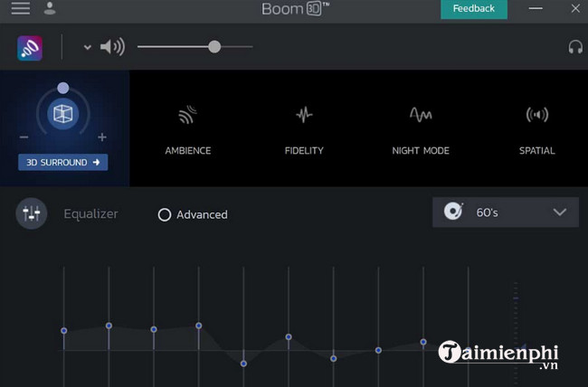The height and width of the screenshot is (387, 588).
Task: Enable the Ambience effect
Action: click(x=188, y=130)
